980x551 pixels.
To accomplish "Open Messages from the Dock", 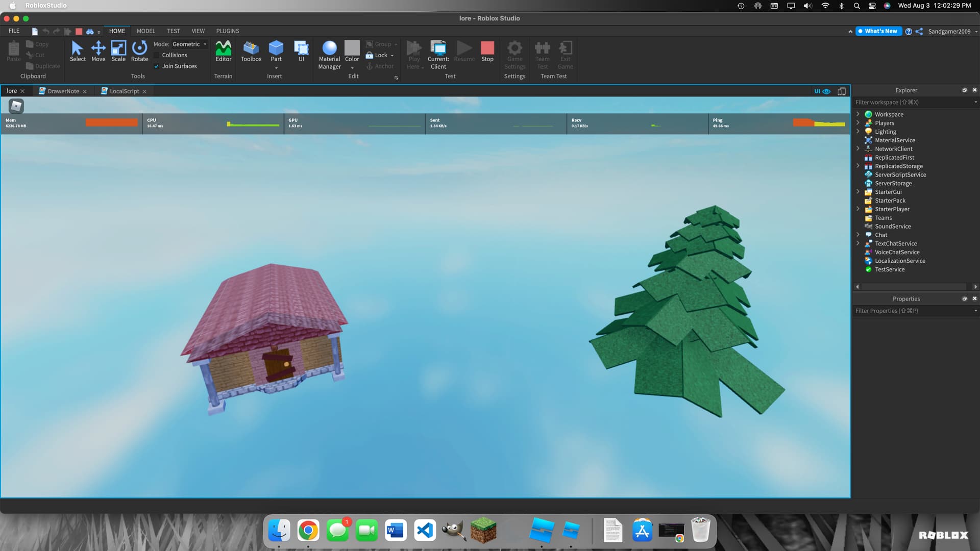I will [337, 531].
